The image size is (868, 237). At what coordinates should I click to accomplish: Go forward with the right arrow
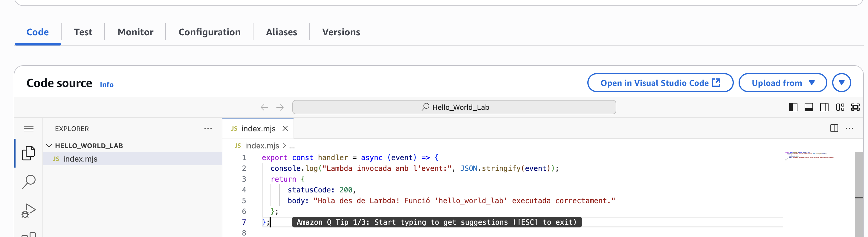(x=280, y=107)
